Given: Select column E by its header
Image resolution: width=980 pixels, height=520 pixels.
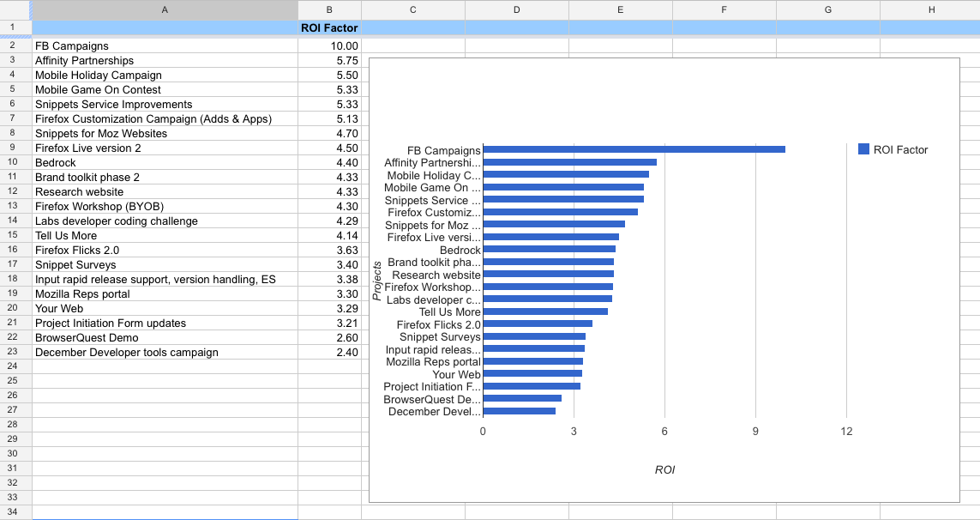Looking at the screenshot, I should [x=621, y=10].
